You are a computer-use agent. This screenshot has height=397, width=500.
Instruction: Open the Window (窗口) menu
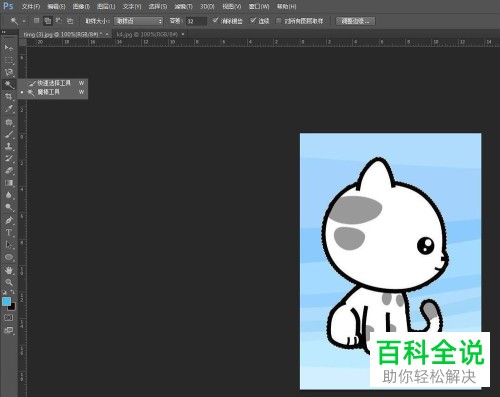click(x=259, y=6)
